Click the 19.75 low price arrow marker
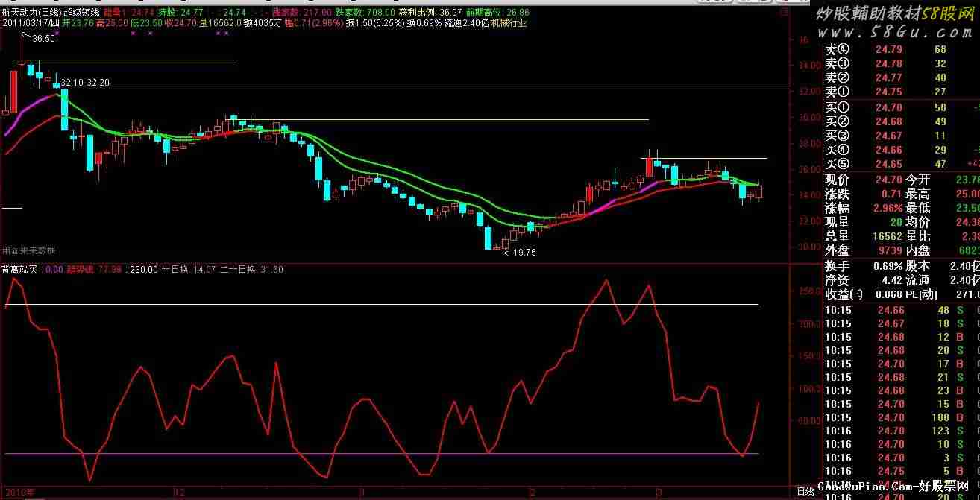Screen dimensions: 980x500 524,253
